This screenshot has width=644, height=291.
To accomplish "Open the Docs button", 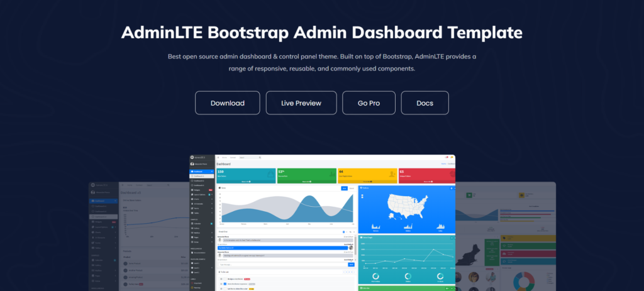I will coord(425,103).
